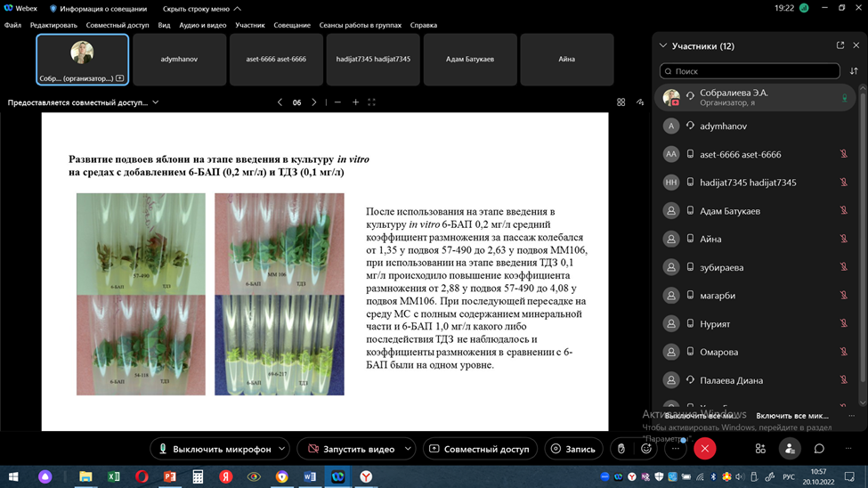This screenshot has height=488, width=868.
Task: Open the Редактировать menu
Action: [x=53, y=25]
